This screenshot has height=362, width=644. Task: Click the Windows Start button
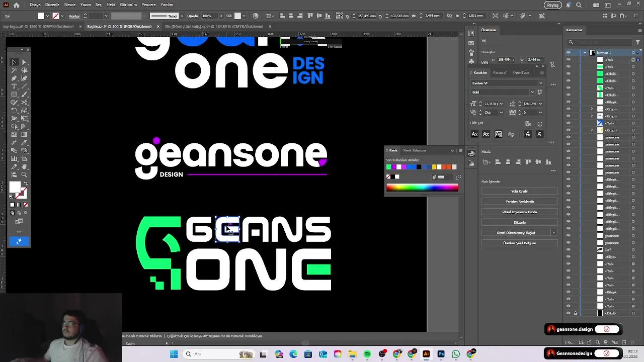[x=174, y=354]
